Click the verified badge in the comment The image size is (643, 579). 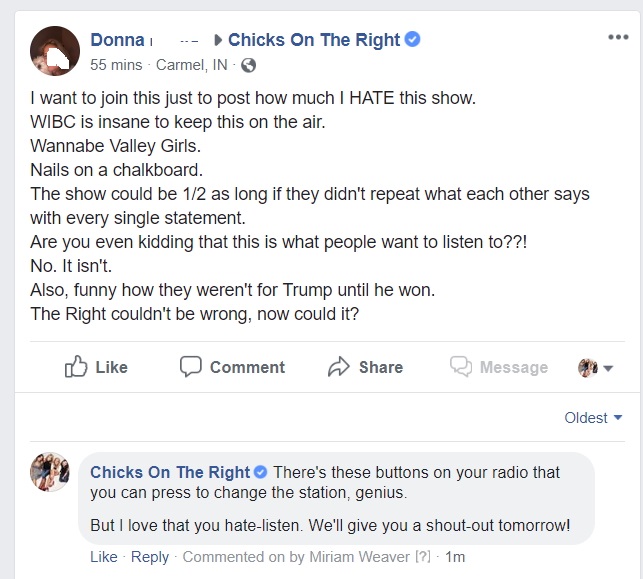click(261, 472)
